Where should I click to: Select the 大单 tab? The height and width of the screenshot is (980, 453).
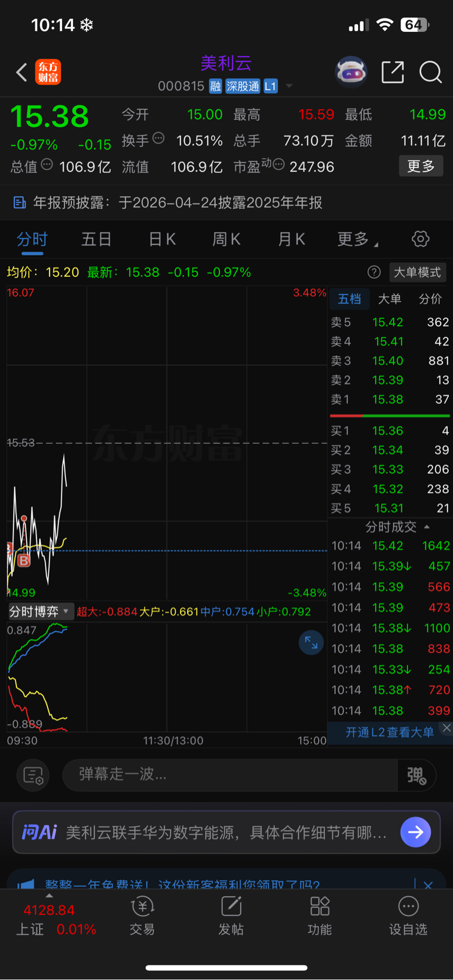tap(389, 299)
